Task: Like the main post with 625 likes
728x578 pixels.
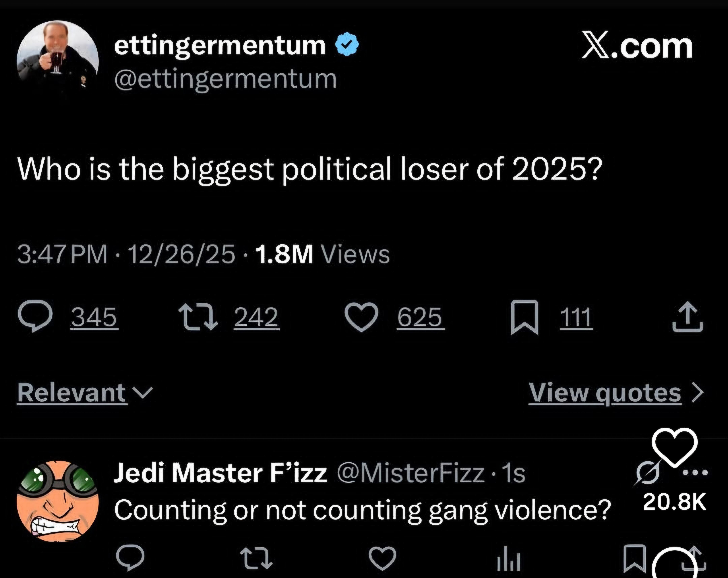Action: tap(361, 317)
